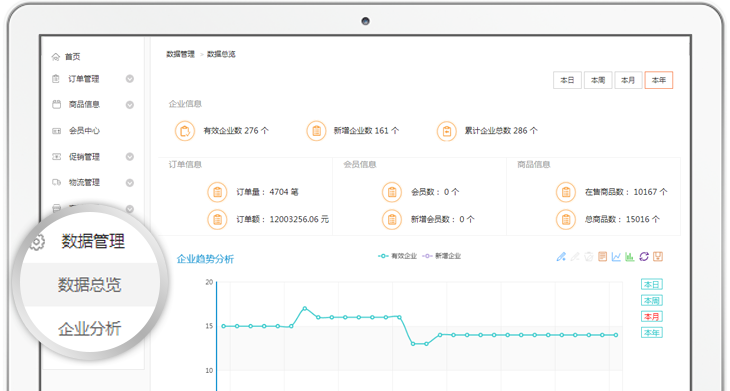Select 企业分析 in the magnified menu
Screen dimensions: 730x391
pos(89,329)
